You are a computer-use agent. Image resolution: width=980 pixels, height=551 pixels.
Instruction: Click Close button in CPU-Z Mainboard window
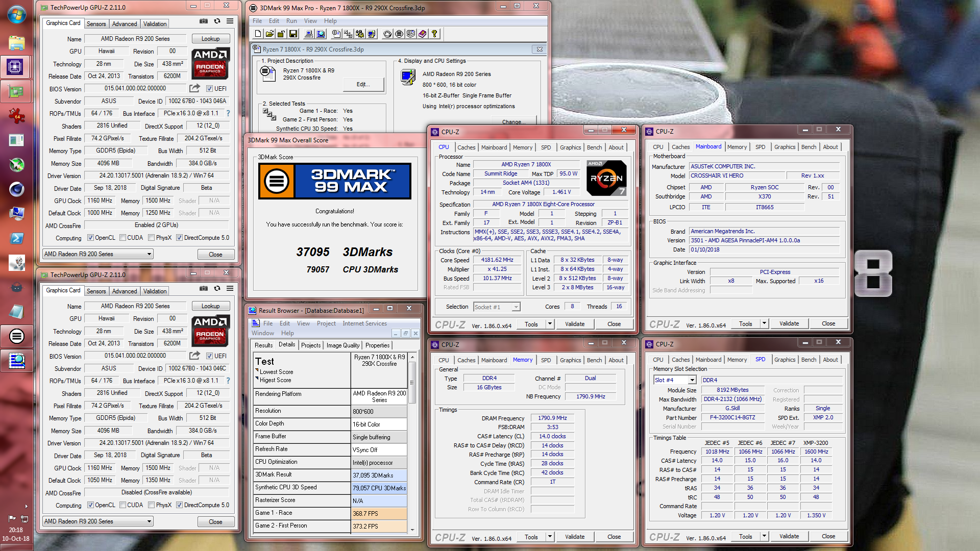(x=828, y=323)
